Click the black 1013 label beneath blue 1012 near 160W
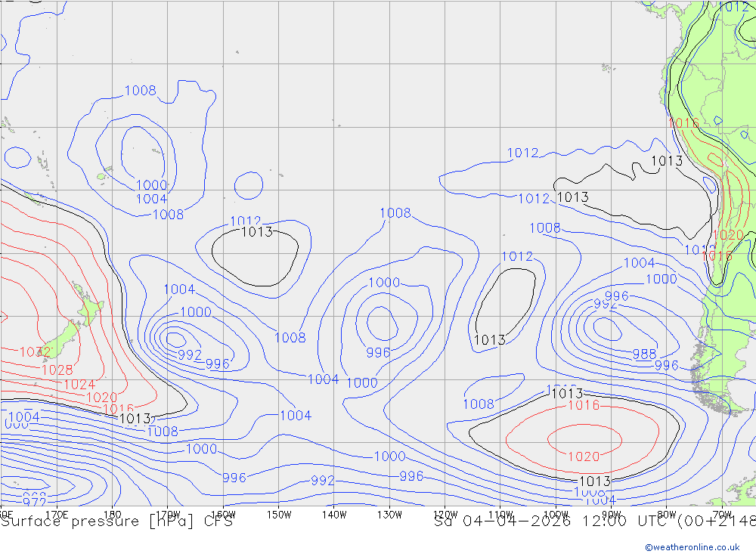Image resolution: width=756 pixels, height=554 pixels. (257, 232)
